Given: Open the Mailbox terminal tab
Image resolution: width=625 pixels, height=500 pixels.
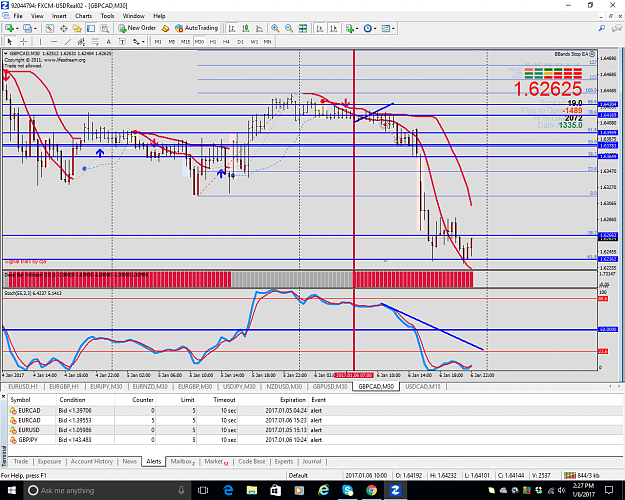Looking at the screenshot, I should coord(183,461).
